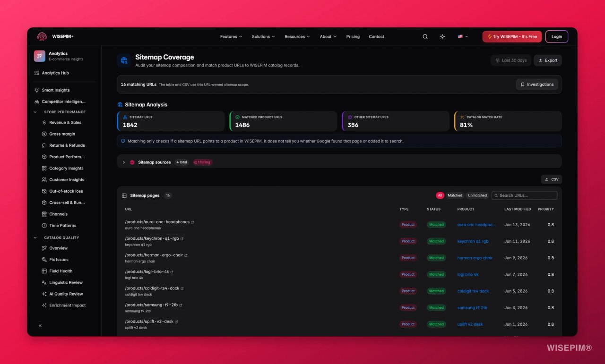
Task: Open the Solutions menu
Action: [x=263, y=36]
